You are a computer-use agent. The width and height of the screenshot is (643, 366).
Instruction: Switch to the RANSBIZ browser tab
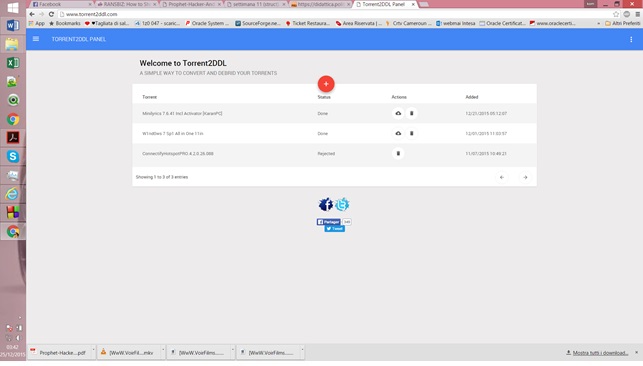(127, 4)
